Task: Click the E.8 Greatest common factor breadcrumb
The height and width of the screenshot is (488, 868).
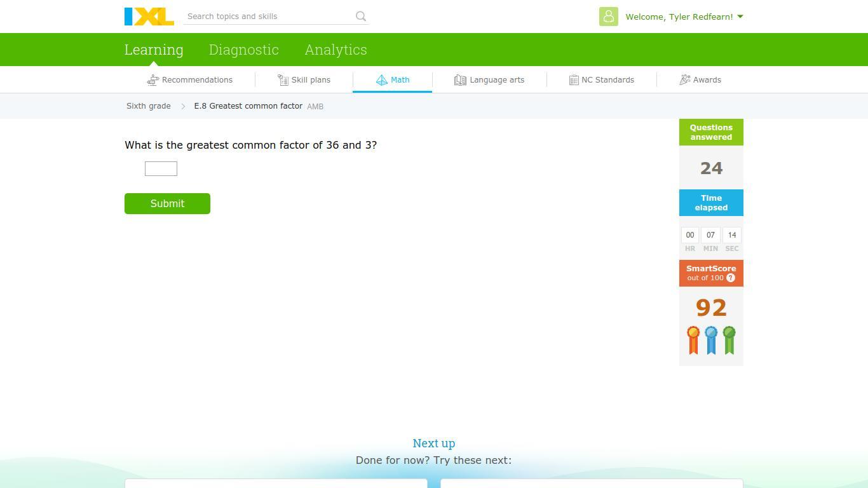Action: [248, 106]
